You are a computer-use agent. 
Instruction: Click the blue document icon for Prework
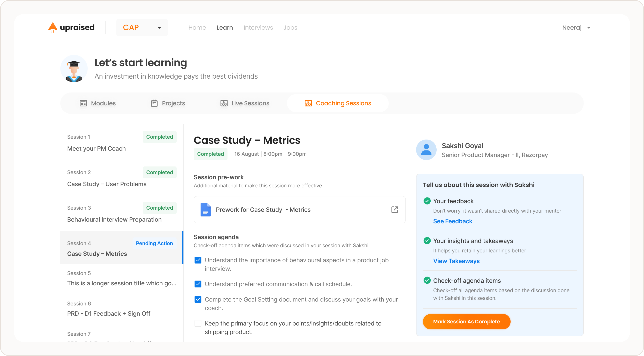(x=206, y=209)
